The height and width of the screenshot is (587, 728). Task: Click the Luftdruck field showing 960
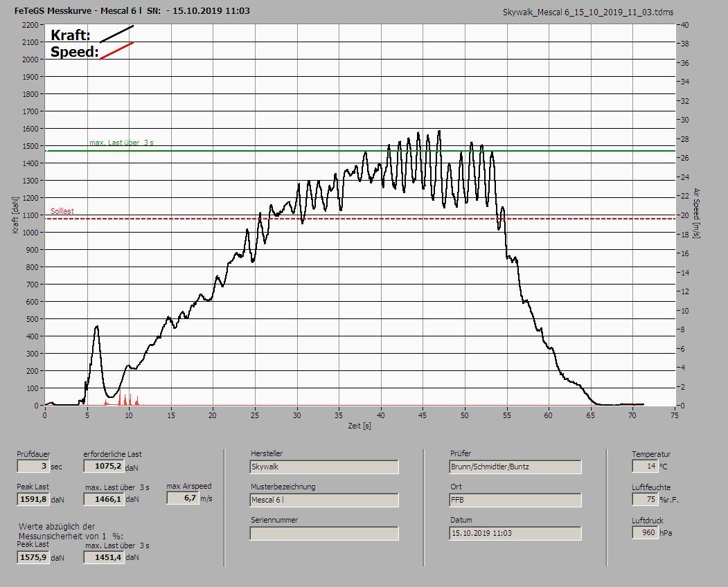click(x=645, y=533)
